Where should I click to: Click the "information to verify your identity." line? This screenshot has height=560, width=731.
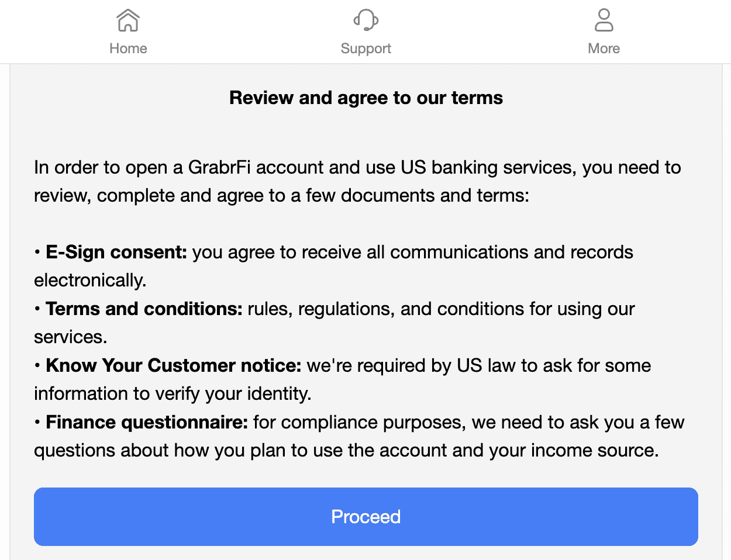[x=173, y=394]
